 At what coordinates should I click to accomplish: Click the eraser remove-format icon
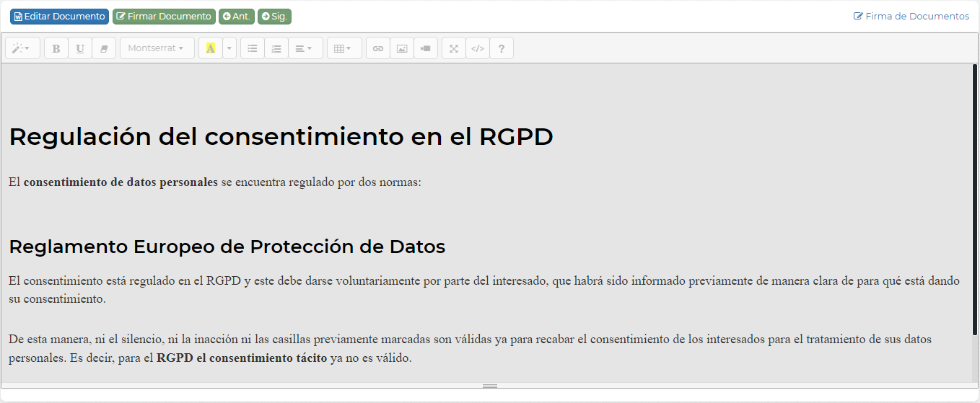(x=104, y=48)
